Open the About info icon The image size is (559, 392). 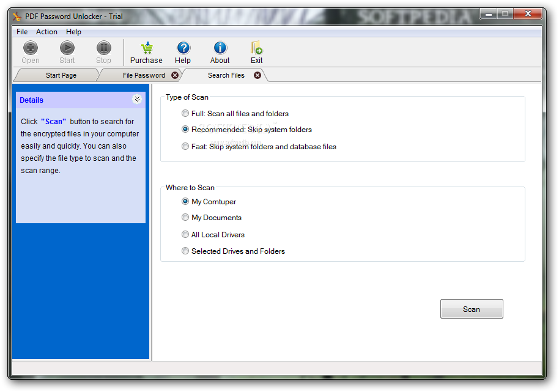pos(220,48)
